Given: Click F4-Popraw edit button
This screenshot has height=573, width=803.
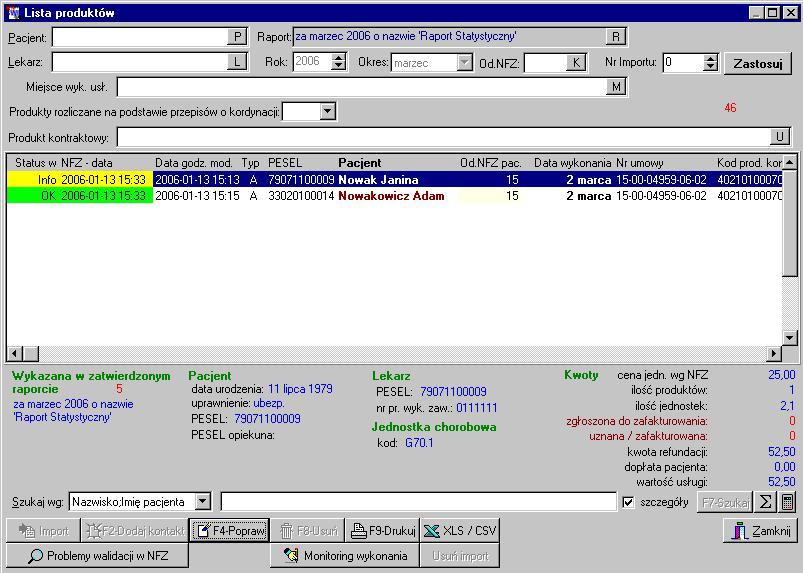Looking at the screenshot, I should (229, 530).
